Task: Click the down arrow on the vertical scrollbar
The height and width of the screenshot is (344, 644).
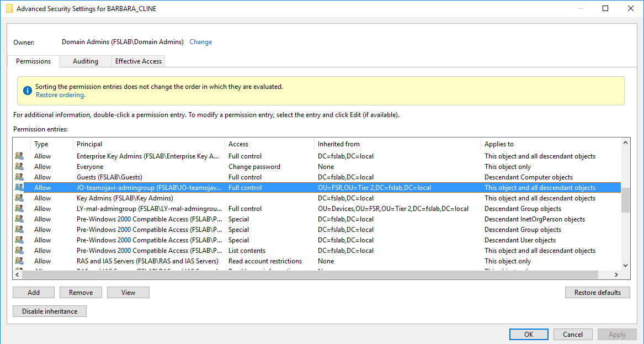Action: (x=625, y=265)
